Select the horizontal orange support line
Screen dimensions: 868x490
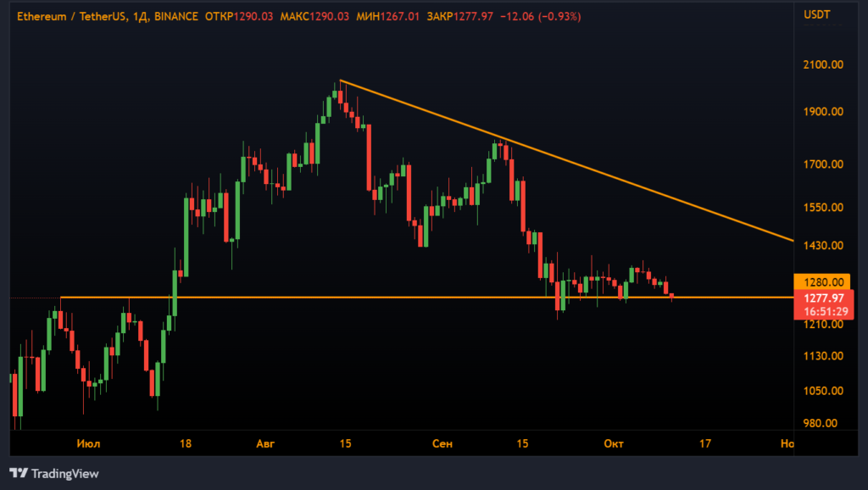pyautogui.click(x=426, y=298)
